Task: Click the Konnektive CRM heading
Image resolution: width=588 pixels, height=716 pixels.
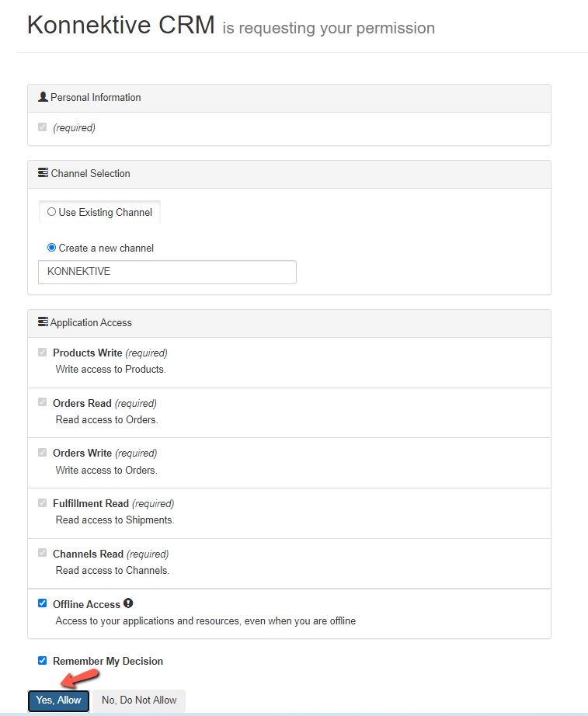Action: click(x=120, y=25)
